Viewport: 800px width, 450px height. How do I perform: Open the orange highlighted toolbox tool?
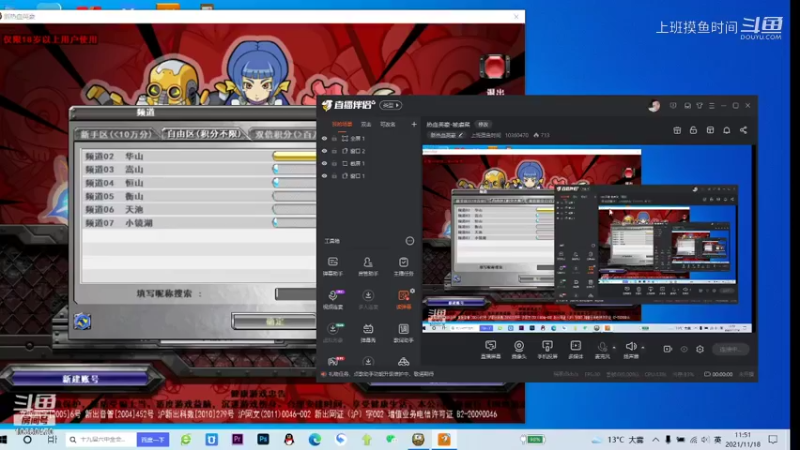click(403, 299)
